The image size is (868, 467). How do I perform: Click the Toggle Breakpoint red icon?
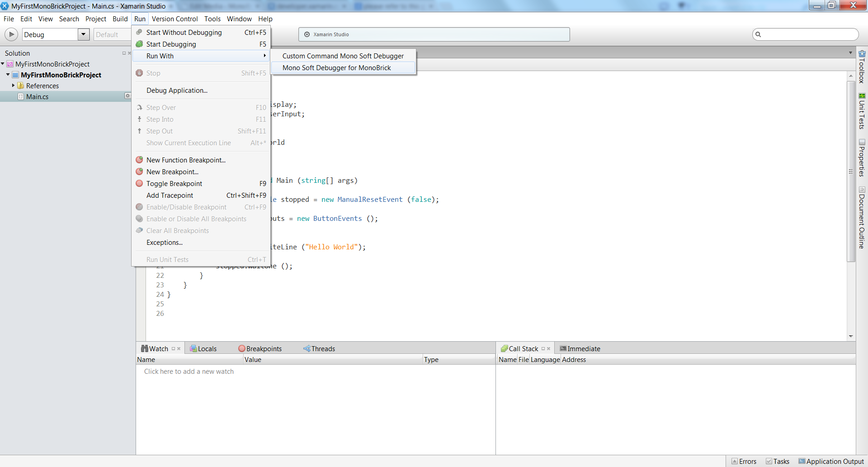tap(139, 183)
